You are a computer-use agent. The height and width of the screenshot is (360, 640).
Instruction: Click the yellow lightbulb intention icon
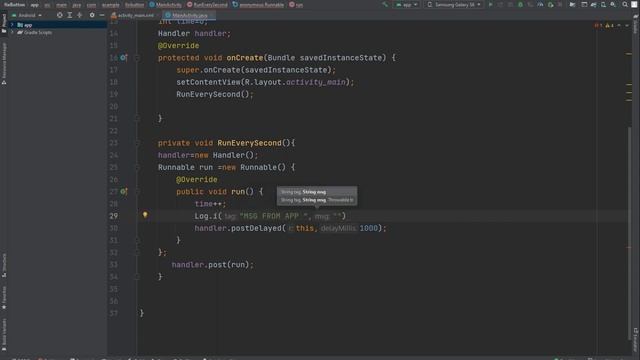[145, 214]
